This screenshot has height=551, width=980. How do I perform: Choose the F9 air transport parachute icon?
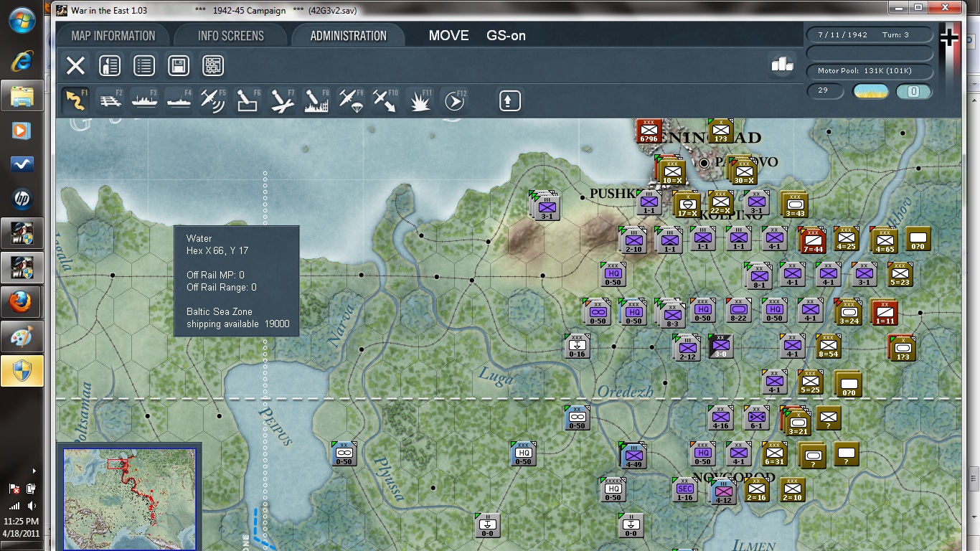coord(351,100)
